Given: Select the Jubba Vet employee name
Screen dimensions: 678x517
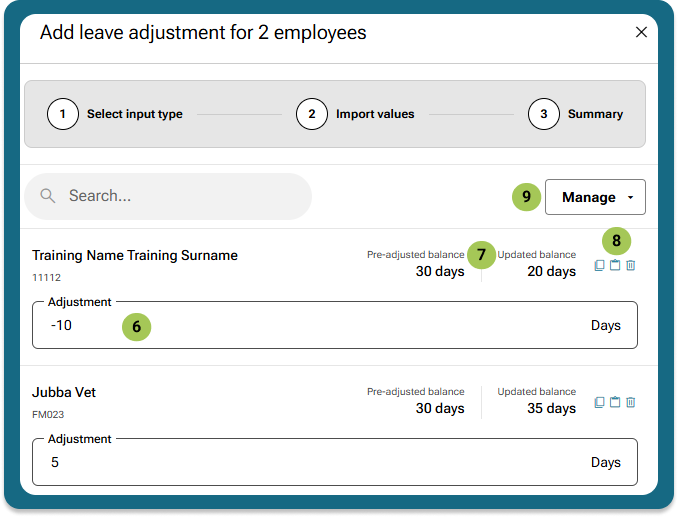Looking at the screenshot, I should pos(64,392).
